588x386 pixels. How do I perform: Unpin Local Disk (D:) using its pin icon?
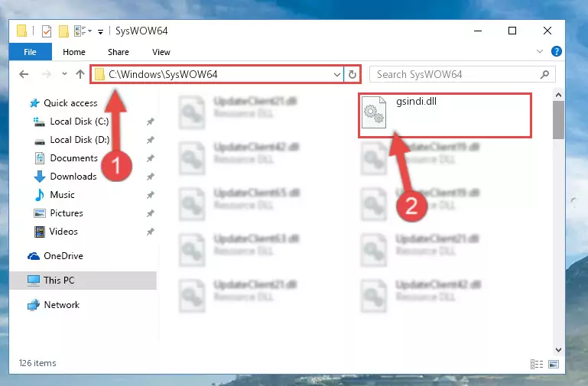[151, 140]
